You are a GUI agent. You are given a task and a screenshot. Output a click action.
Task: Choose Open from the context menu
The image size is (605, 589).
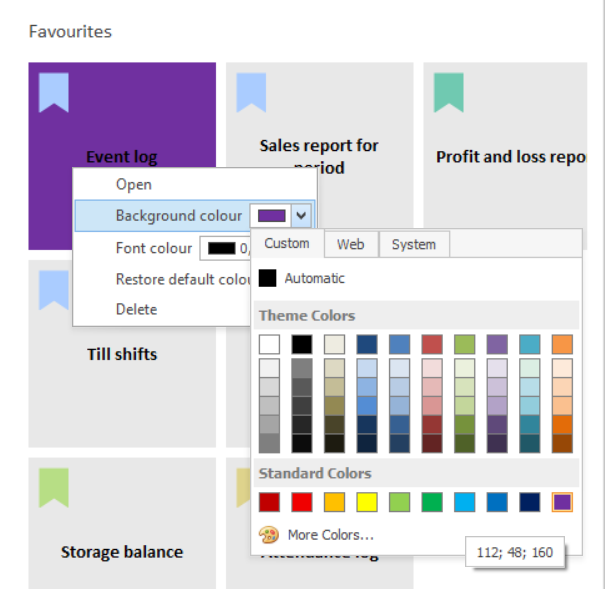(x=134, y=184)
